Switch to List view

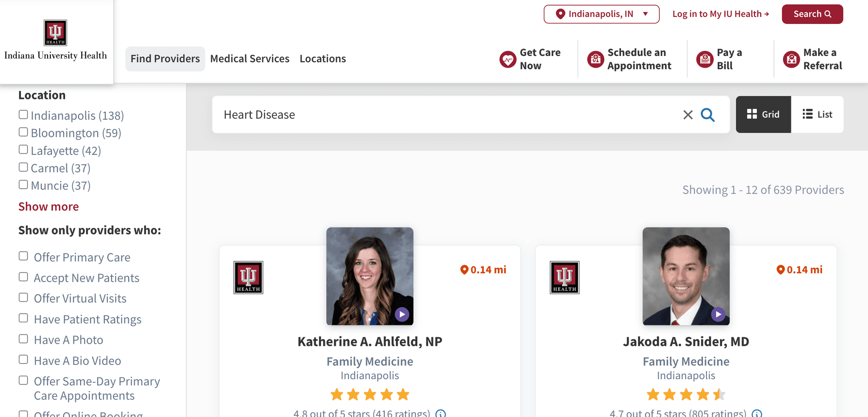[x=817, y=115]
